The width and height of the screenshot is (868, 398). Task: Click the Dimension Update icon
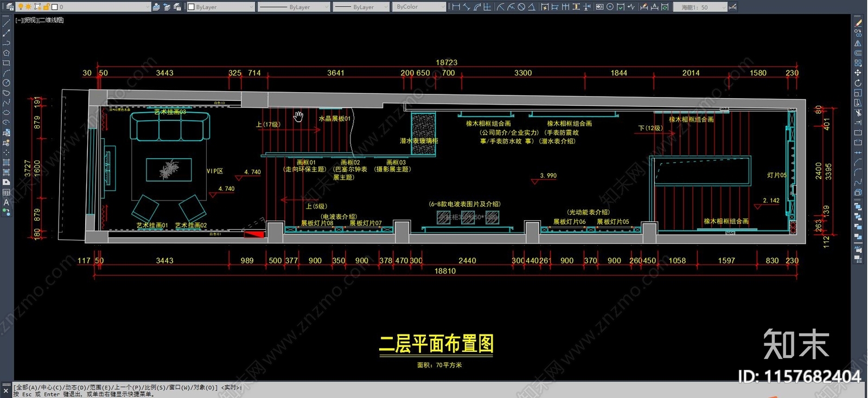(665, 7)
